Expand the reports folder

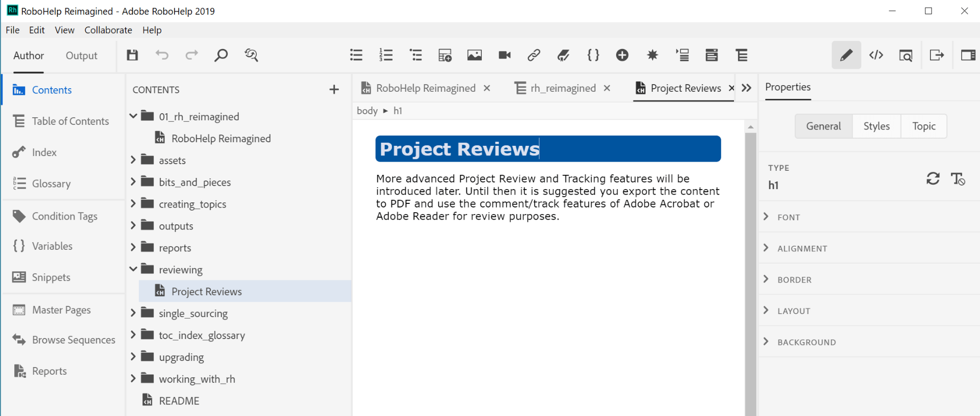[x=133, y=247]
